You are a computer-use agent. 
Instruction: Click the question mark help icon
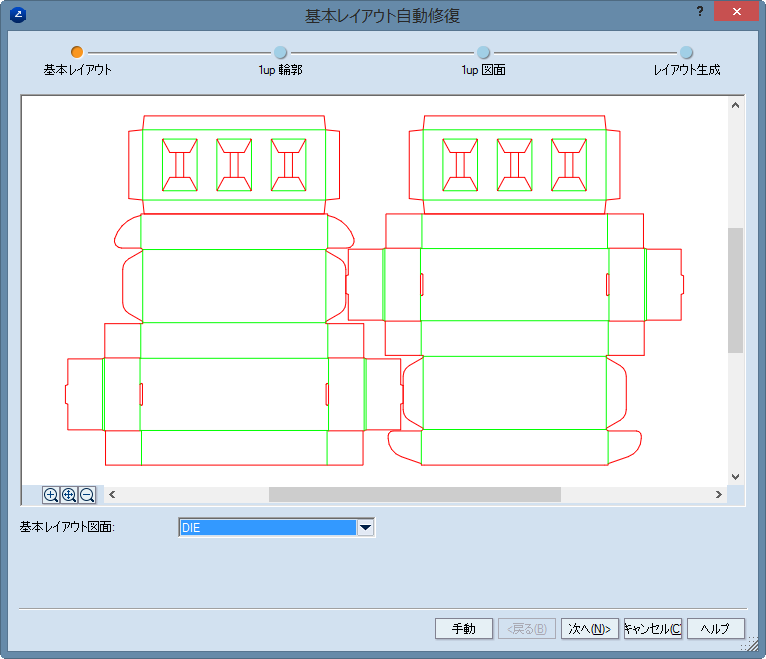(700, 11)
